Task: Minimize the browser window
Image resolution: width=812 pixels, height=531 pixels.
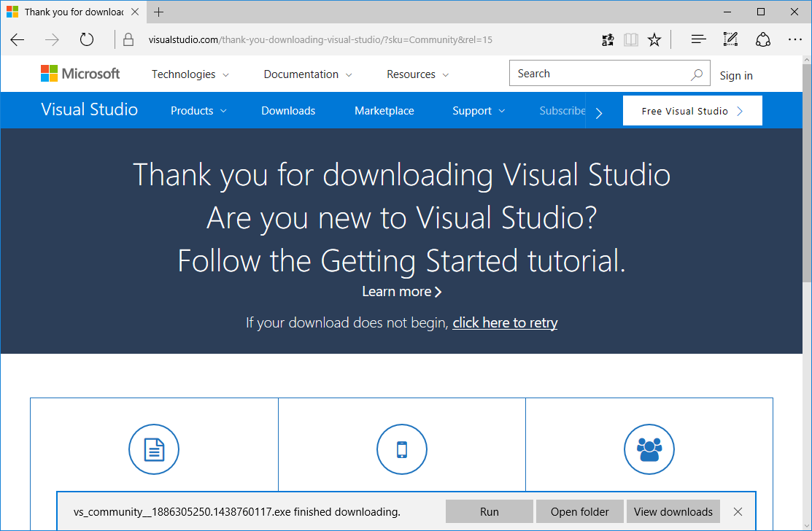Action: pos(727,12)
